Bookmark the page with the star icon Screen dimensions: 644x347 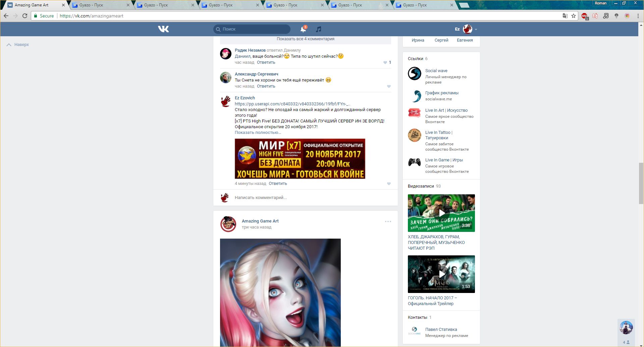574,16
